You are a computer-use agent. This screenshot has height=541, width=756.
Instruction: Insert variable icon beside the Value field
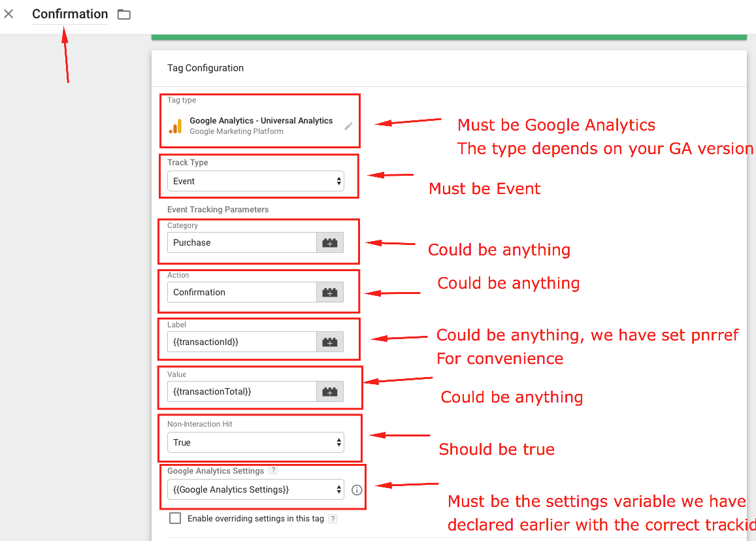point(330,391)
